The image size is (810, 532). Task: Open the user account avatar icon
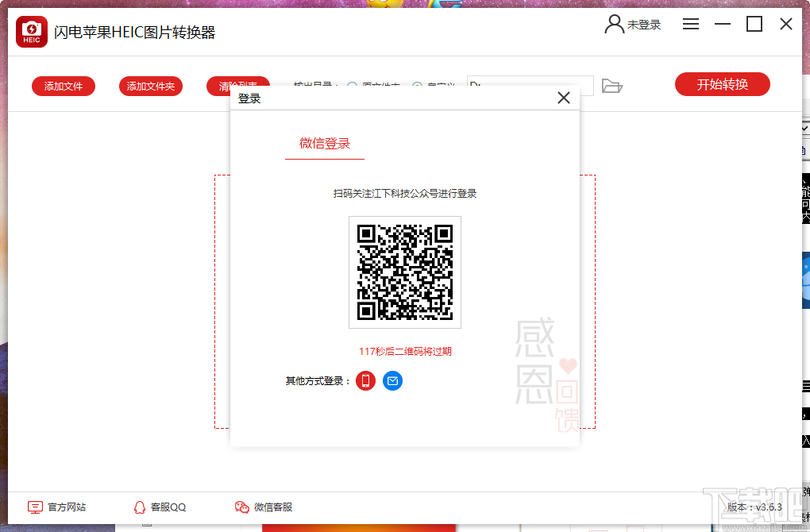click(614, 25)
